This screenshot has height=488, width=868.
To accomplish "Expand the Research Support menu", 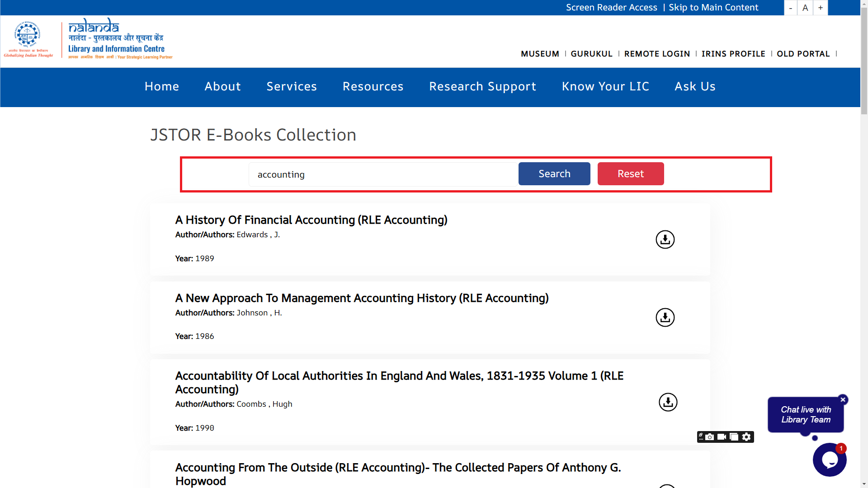I will 482,87.
